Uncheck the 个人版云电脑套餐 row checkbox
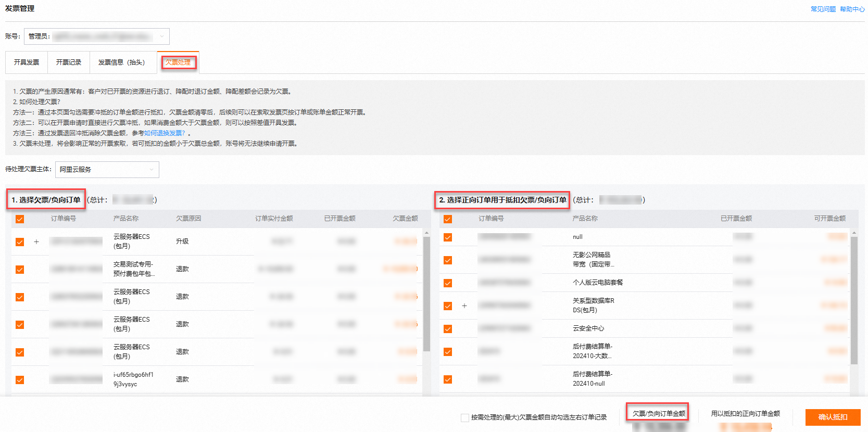868x432 pixels. pyautogui.click(x=448, y=283)
